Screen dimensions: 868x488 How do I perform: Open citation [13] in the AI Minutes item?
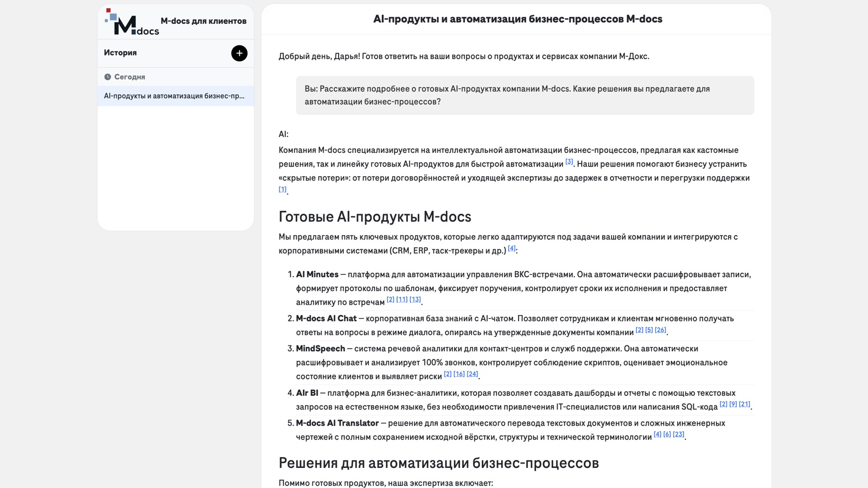pos(415,299)
